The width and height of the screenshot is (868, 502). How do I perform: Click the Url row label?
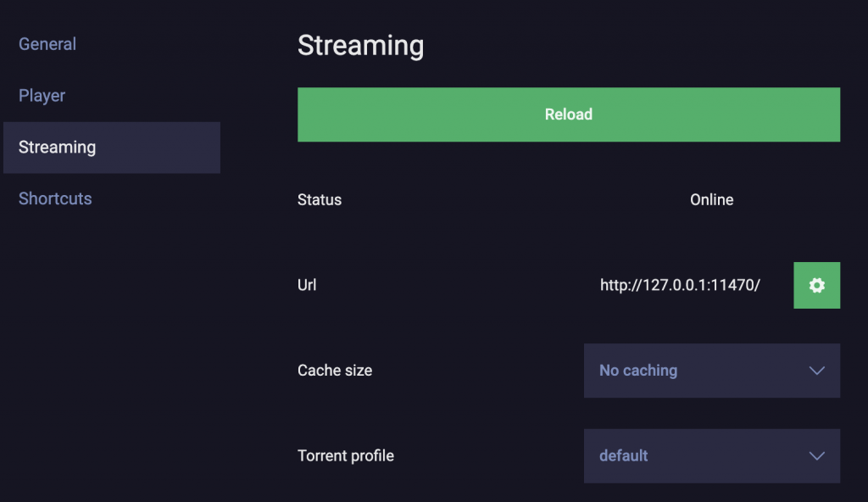307,285
